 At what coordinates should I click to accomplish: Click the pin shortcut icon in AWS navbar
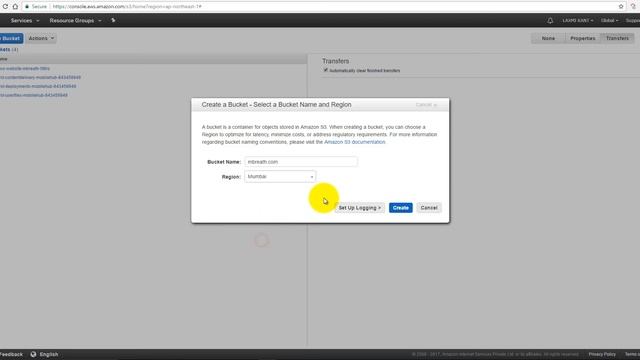coord(113,20)
